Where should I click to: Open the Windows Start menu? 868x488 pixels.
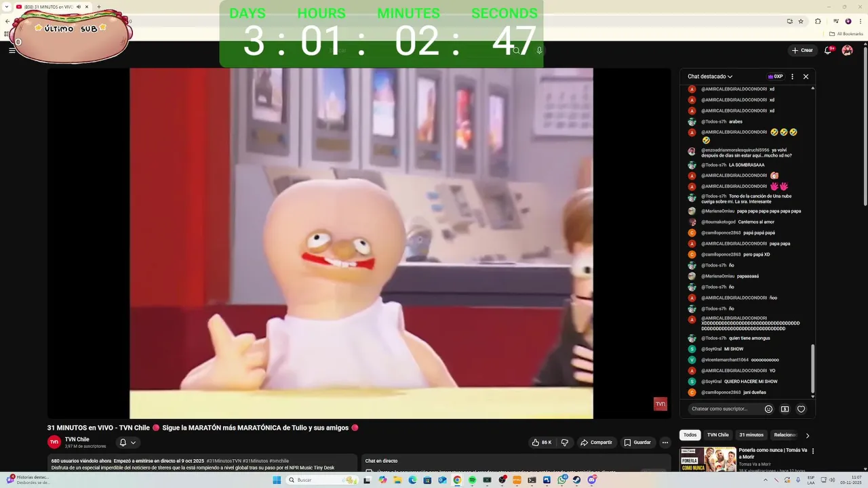point(277,480)
